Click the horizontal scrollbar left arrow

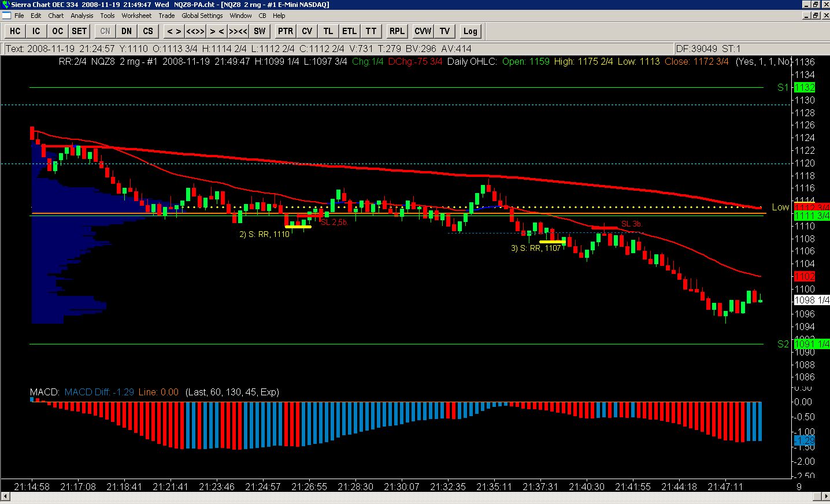5,496
